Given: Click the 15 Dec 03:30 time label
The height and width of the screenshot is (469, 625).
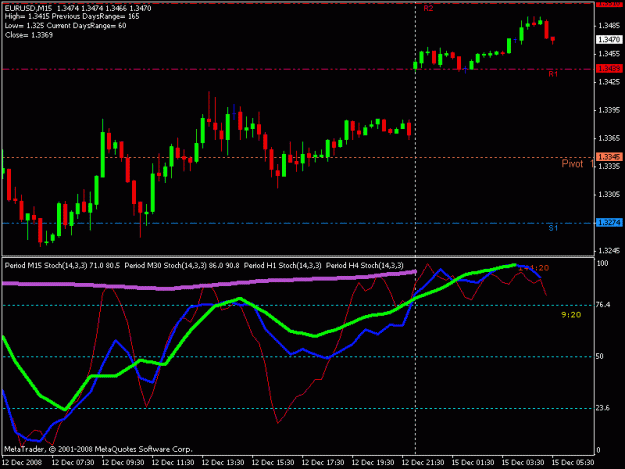Looking at the screenshot, I should [x=523, y=463].
